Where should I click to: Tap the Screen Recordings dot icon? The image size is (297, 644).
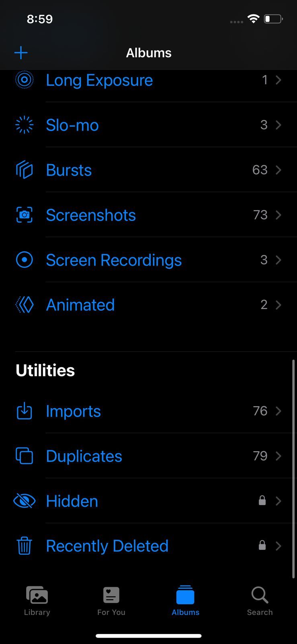point(24,260)
